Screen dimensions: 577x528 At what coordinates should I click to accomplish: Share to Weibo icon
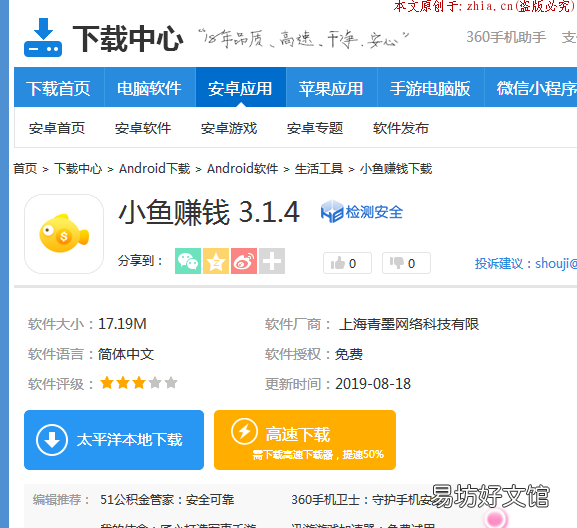(x=244, y=261)
